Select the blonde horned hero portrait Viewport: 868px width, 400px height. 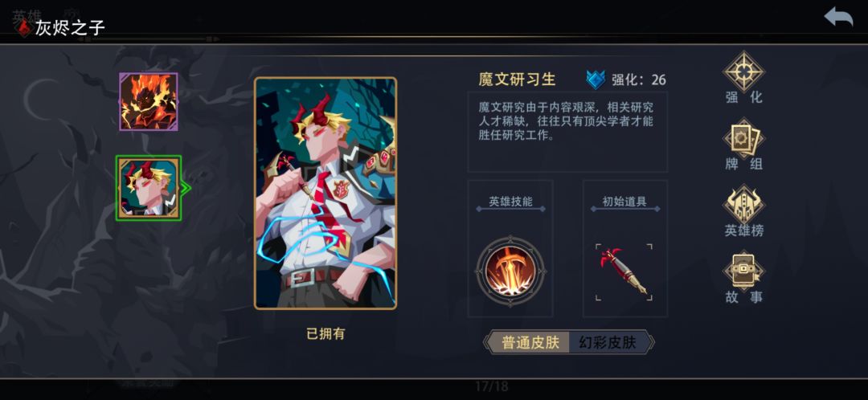tap(149, 188)
